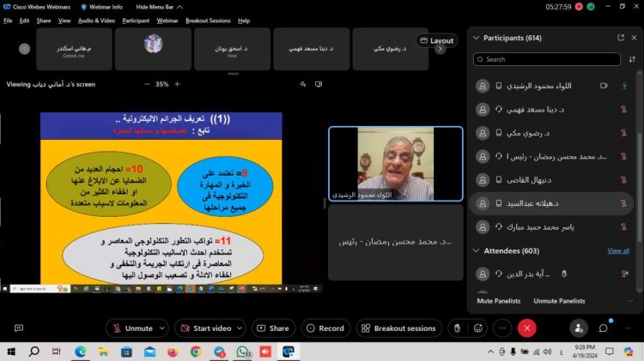
Task: Click the video camera icon for اللواء محمود الرشيدي
Action: click(x=604, y=86)
